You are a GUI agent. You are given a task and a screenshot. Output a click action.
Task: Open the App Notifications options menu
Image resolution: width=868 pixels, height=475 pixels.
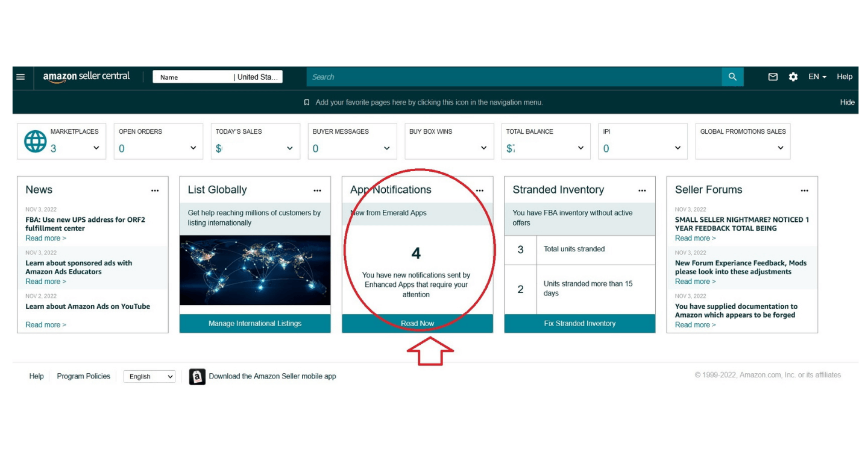pos(479,190)
